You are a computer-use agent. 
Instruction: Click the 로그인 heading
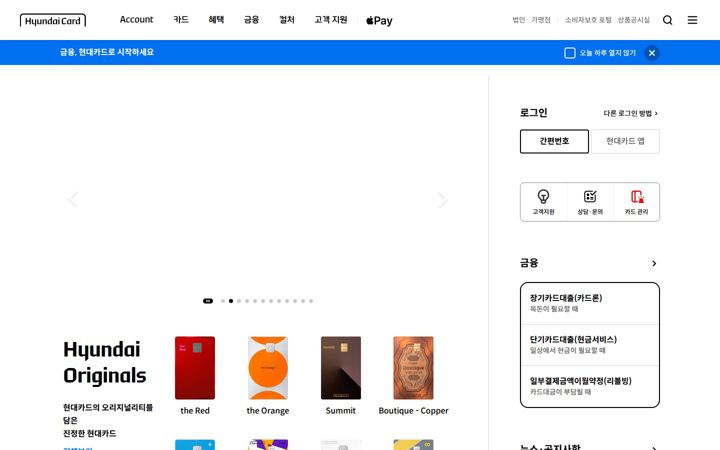[534, 112]
